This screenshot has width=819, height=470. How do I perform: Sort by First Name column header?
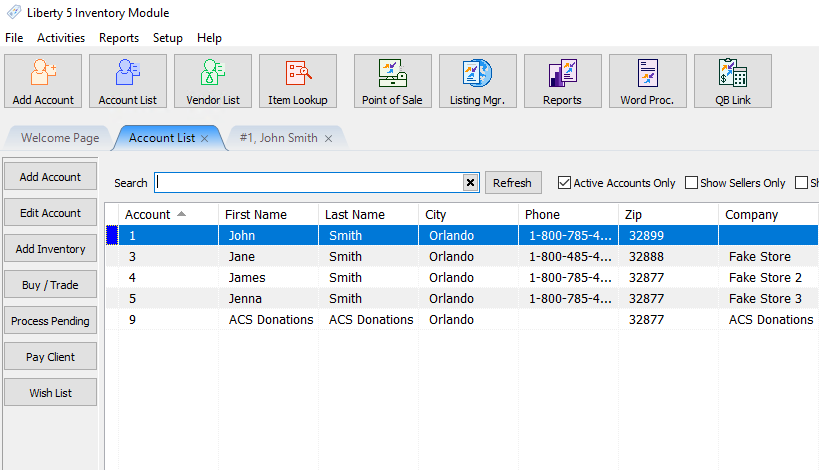tap(268, 214)
